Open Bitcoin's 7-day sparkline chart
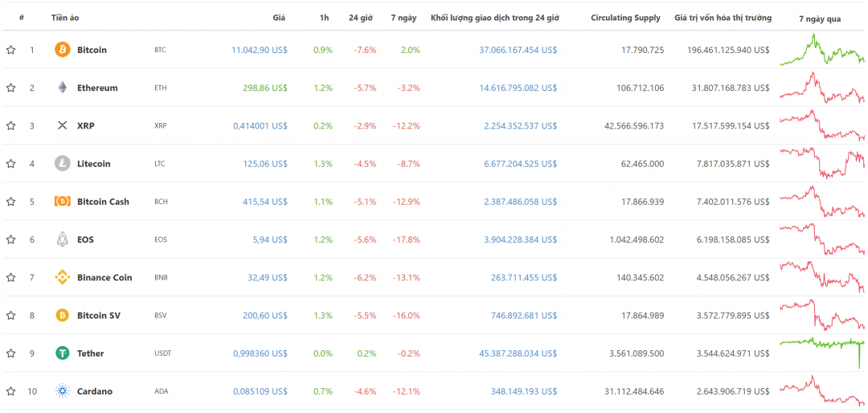 [823, 50]
